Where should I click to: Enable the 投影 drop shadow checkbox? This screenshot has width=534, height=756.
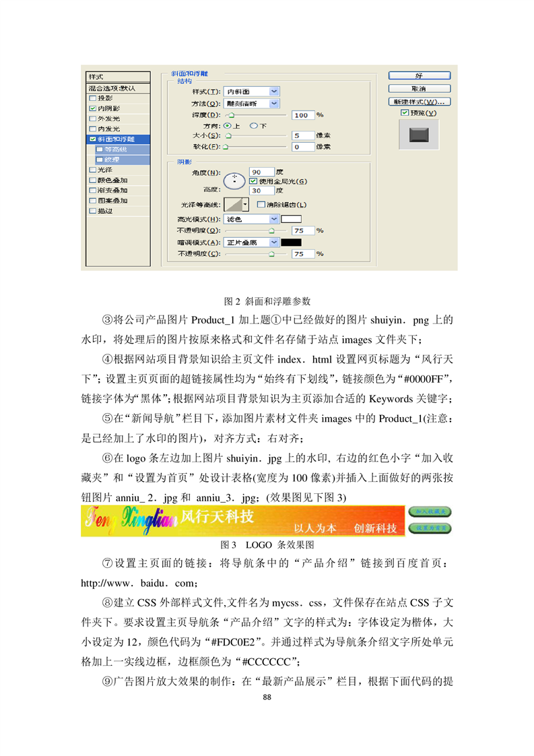coord(92,98)
